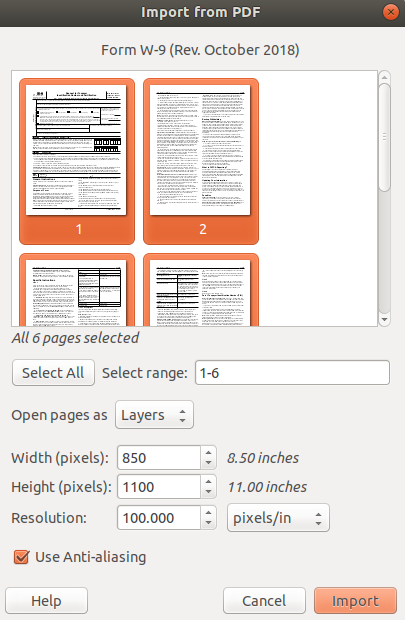Click the 'Form W-9 (Rev. October 2018)' title

tap(200, 50)
